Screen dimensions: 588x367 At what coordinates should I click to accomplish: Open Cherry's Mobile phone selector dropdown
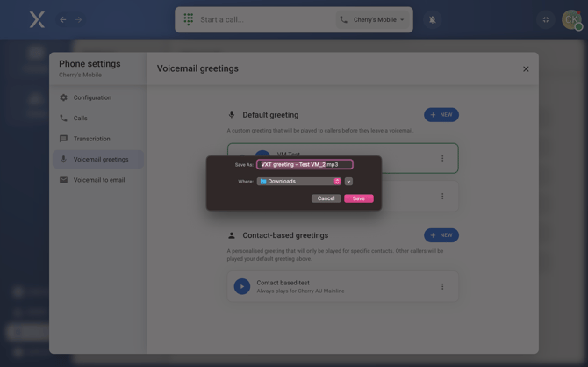point(372,19)
